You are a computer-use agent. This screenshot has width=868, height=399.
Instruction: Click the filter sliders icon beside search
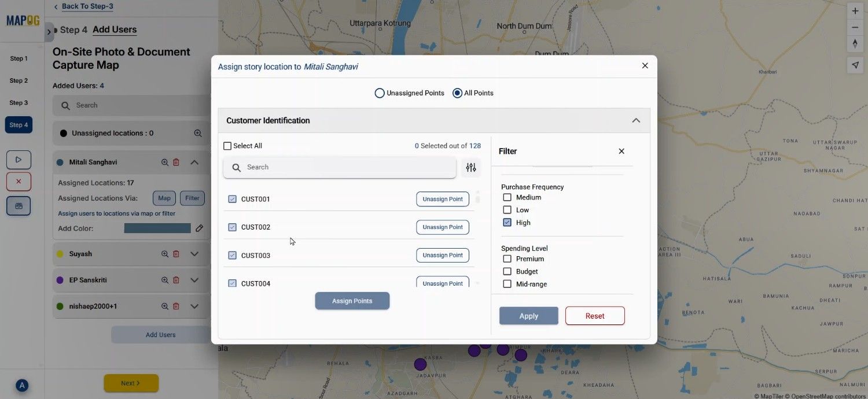click(471, 168)
